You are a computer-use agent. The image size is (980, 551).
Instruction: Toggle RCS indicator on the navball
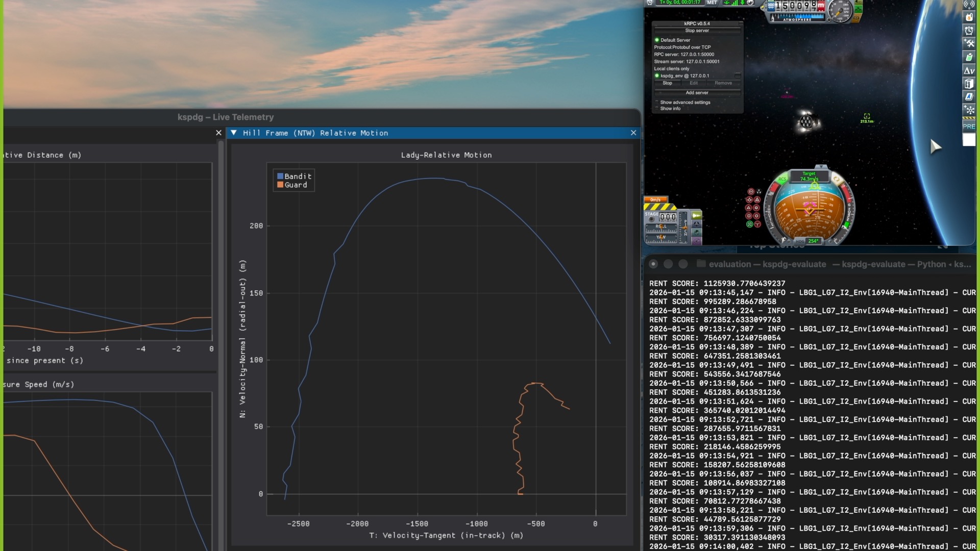(x=782, y=180)
